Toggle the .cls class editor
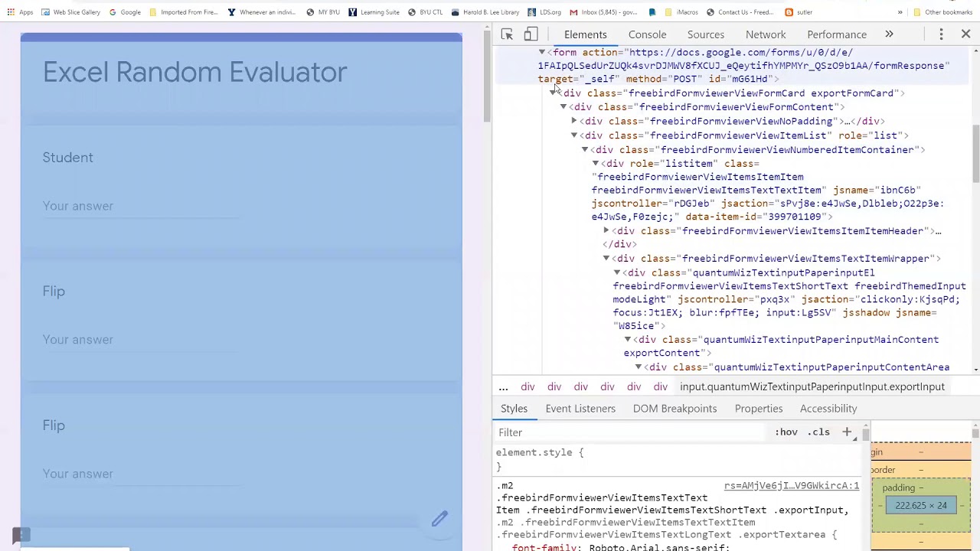The height and width of the screenshot is (551, 980). tap(819, 432)
